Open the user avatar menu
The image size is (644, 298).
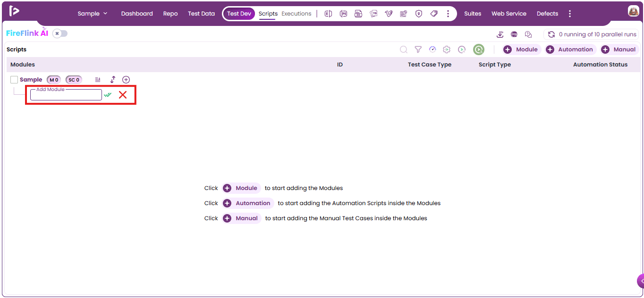pos(633,11)
